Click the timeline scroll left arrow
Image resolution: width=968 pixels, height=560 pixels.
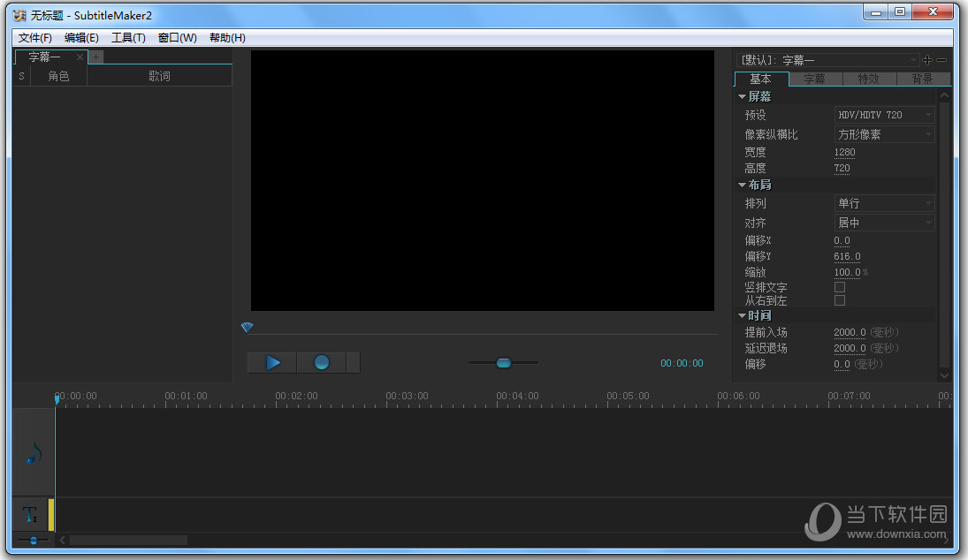tap(62, 541)
